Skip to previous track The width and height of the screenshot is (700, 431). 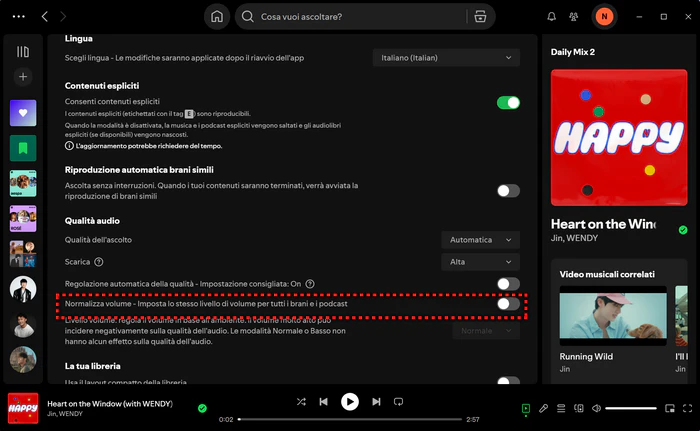pyautogui.click(x=324, y=402)
